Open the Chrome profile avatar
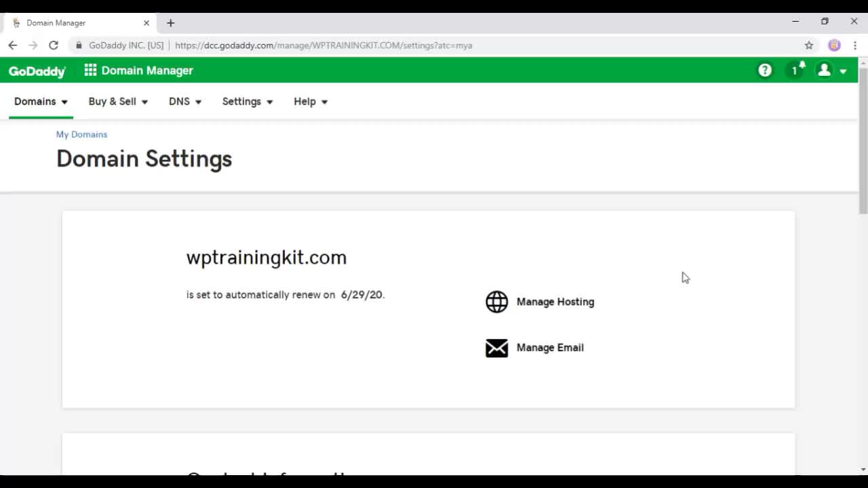Screen dimensions: 868x488 (x=834, y=45)
